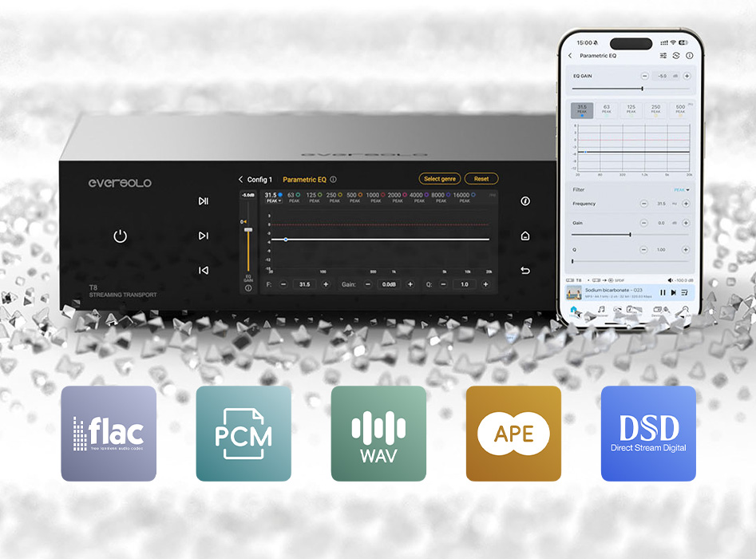Image resolution: width=756 pixels, height=559 pixels.
Task: Decrease Q with minus on phone
Action: click(643, 250)
